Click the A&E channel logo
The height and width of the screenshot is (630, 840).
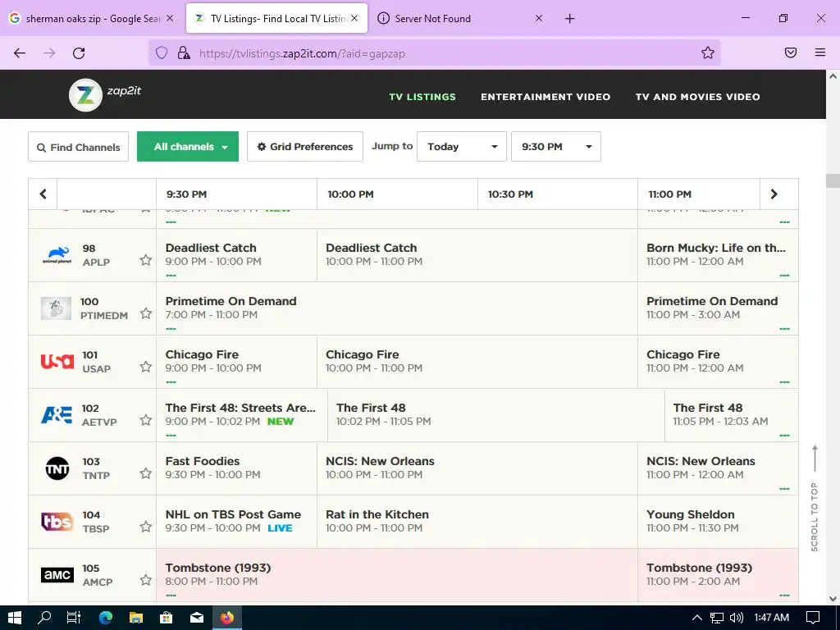[57, 414]
